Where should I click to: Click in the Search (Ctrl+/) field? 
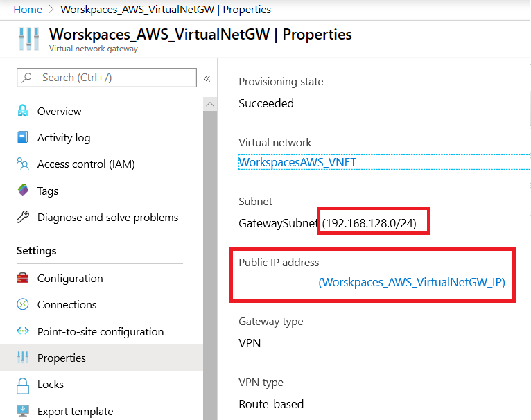[x=107, y=78]
